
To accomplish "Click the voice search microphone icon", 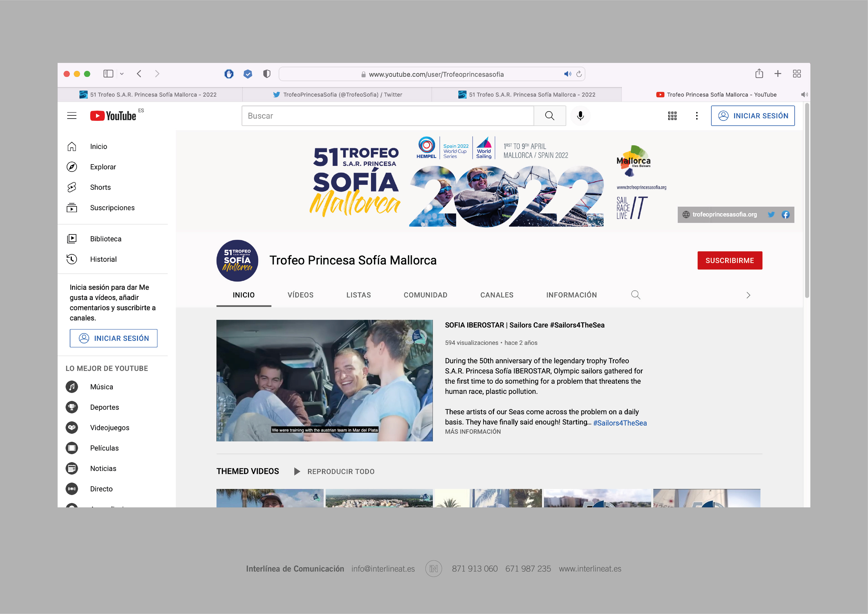I will pos(580,116).
